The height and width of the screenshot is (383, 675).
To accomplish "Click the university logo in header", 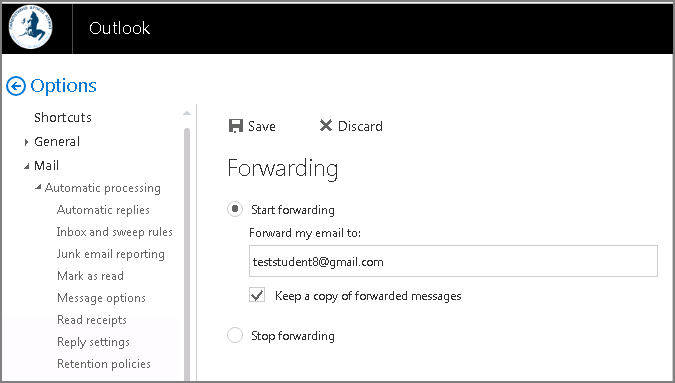I will pos(31,27).
